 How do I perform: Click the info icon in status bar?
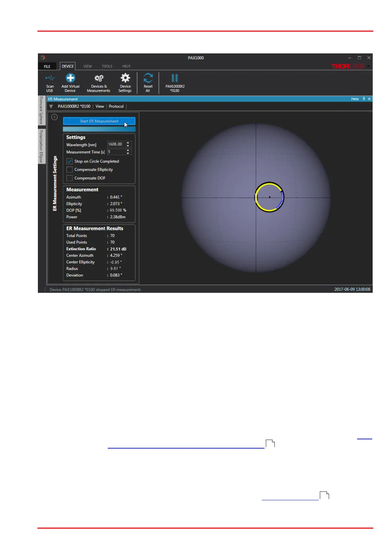tap(45, 289)
